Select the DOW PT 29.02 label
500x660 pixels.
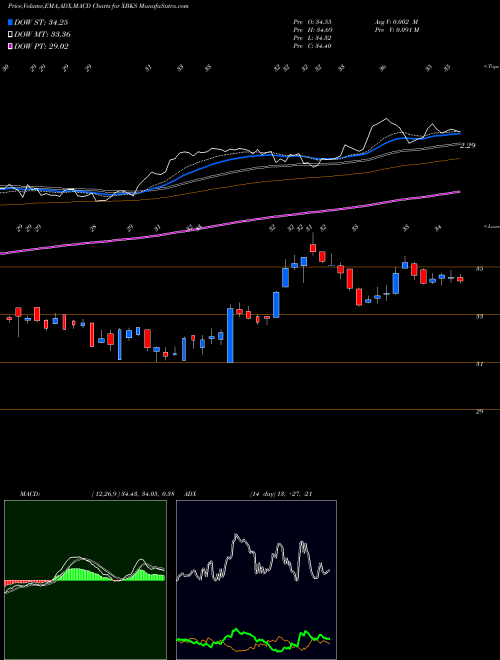(x=41, y=46)
